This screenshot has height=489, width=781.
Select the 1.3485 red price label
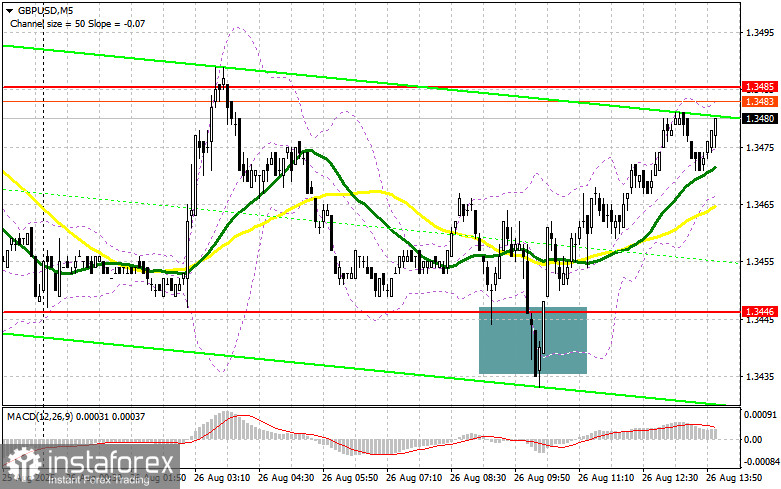click(760, 87)
